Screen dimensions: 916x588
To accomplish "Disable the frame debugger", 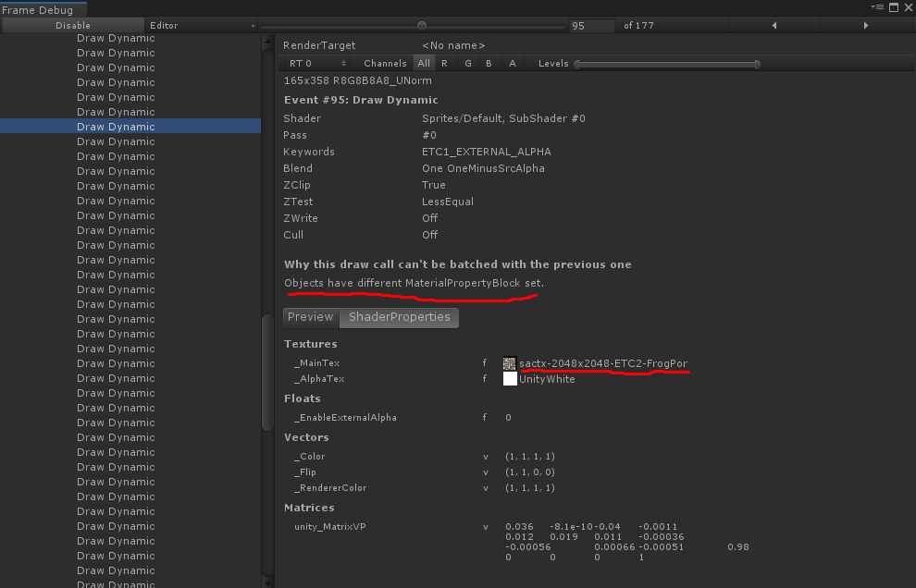I will (x=73, y=25).
